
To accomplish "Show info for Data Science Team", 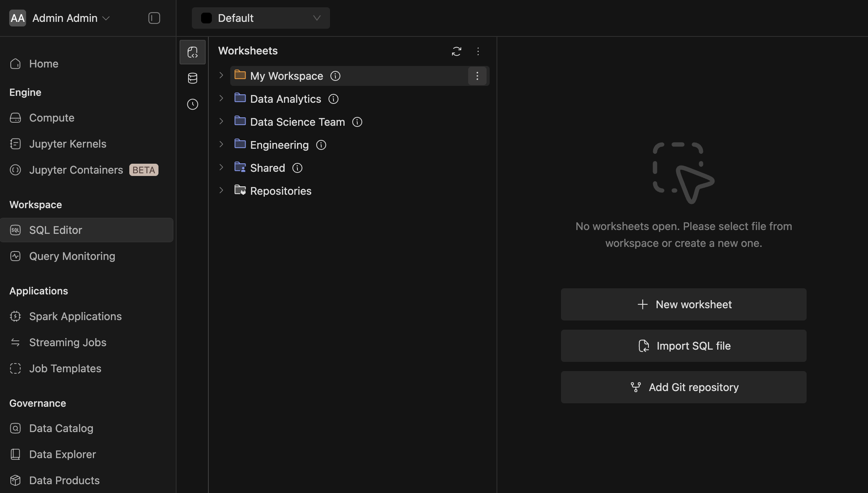I will [357, 122].
